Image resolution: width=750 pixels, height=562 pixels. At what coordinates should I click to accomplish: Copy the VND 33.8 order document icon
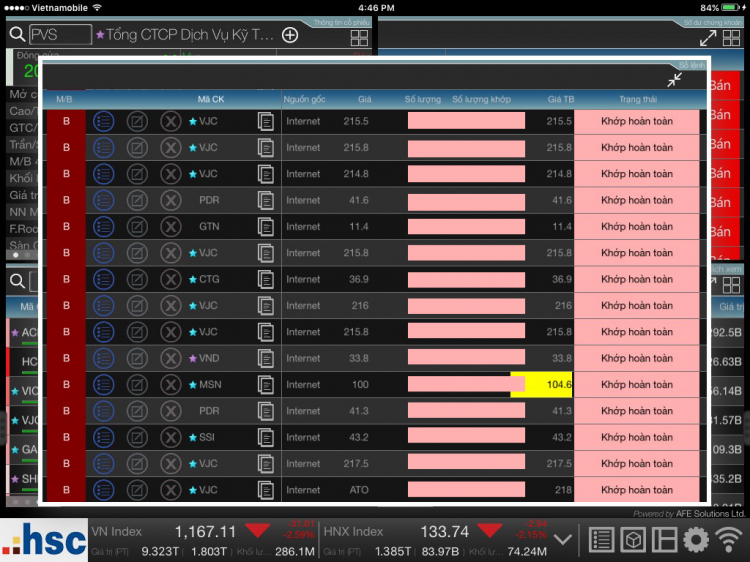point(265,358)
